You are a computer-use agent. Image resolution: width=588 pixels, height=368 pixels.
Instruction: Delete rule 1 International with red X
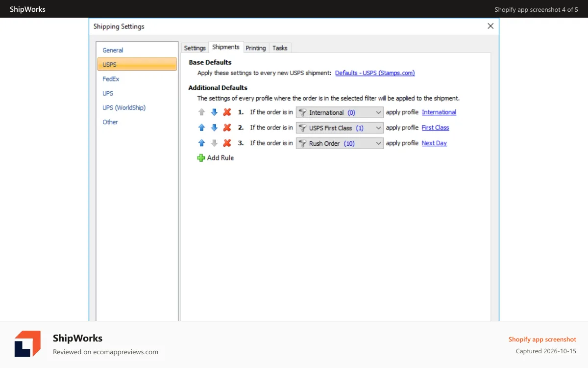pyautogui.click(x=227, y=112)
